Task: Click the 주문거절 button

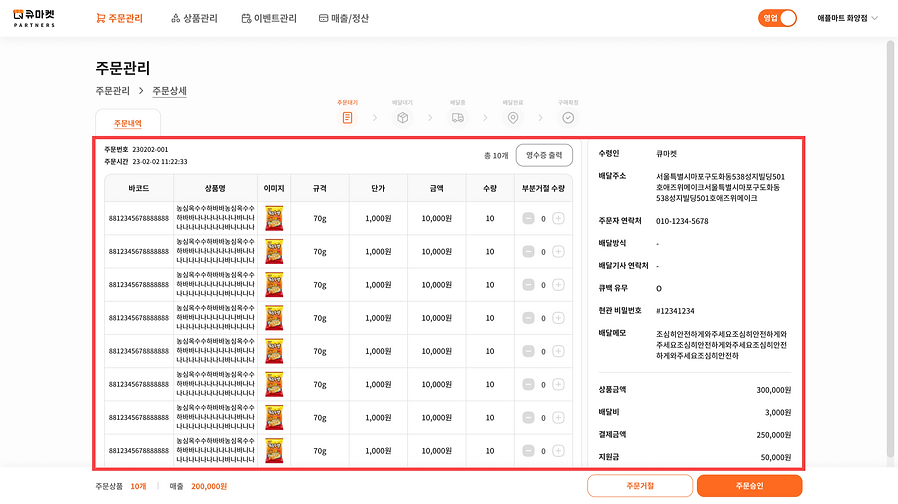Action: pyautogui.click(x=640, y=486)
